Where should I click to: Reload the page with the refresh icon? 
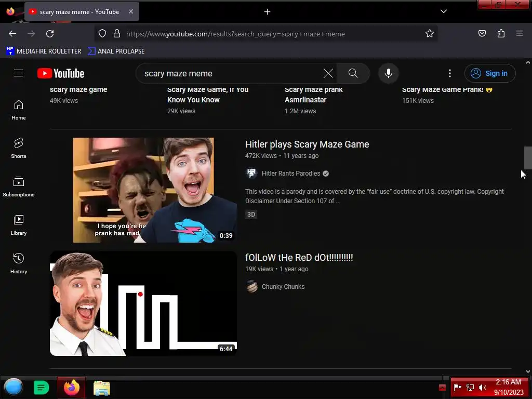pyautogui.click(x=50, y=34)
